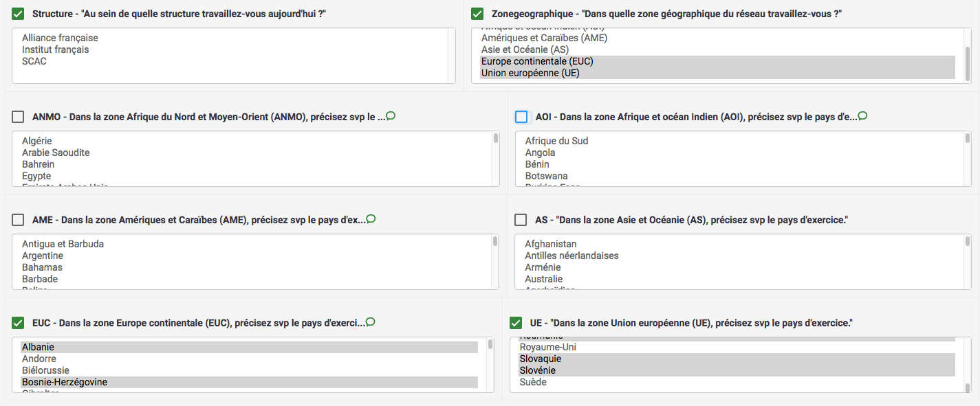Pick Argentine in the AME country list
The height and width of the screenshot is (406, 980).
(42, 256)
